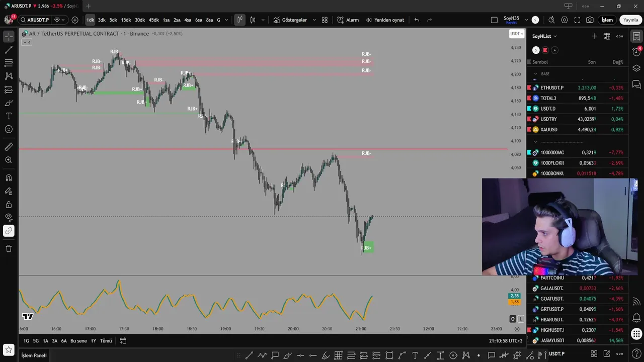Toggle stay in drawing mode
The width and height of the screenshot is (644, 362).
(9, 192)
